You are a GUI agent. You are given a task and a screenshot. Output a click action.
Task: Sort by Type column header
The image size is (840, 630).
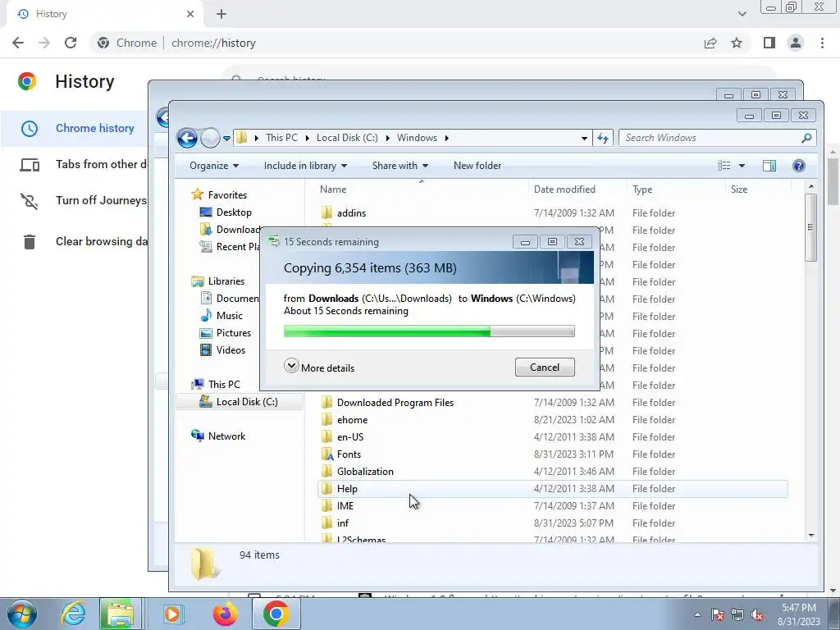(x=641, y=189)
